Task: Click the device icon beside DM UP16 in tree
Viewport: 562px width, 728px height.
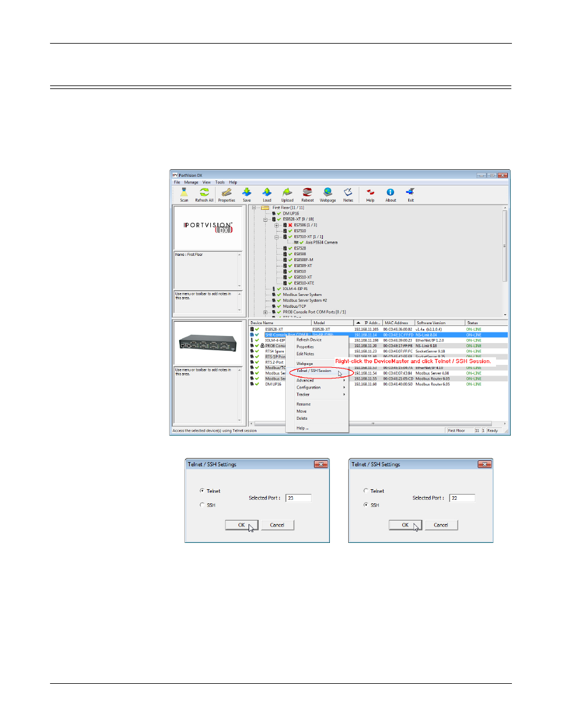Action: tap(273, 213)
